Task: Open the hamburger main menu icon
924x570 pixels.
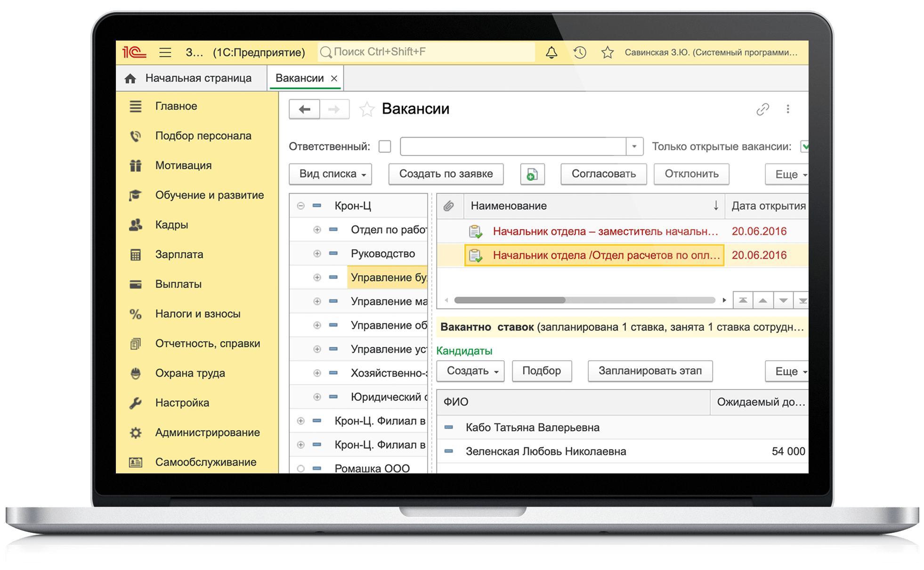Action: click(165, 52)
